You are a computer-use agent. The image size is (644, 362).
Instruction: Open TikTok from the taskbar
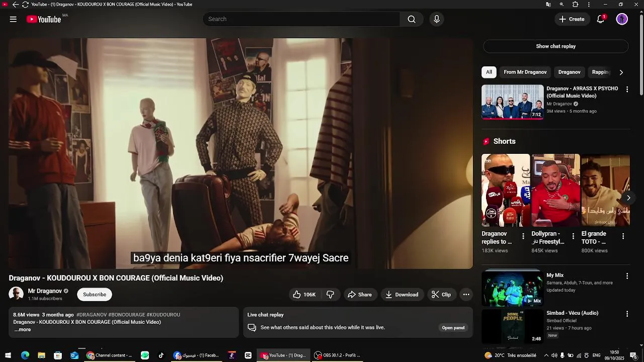tap(161, 355)
